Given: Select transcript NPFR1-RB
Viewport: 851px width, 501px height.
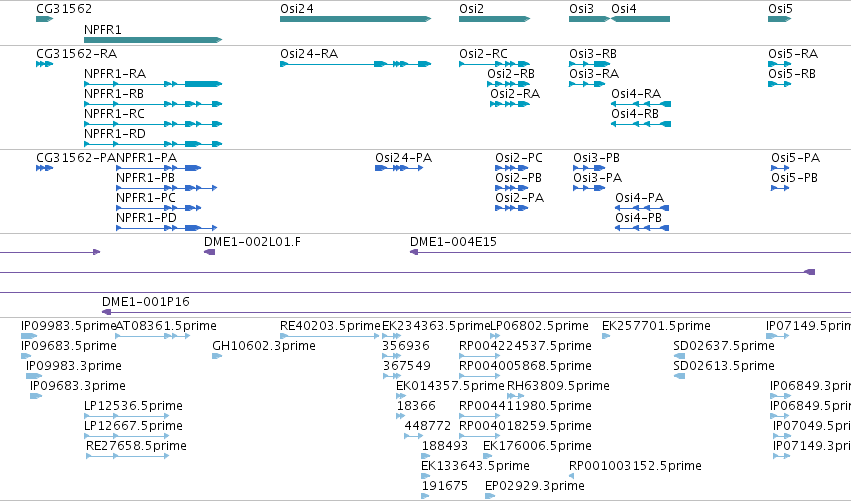Looking at the screenshot, I should [x=153, y=104].
